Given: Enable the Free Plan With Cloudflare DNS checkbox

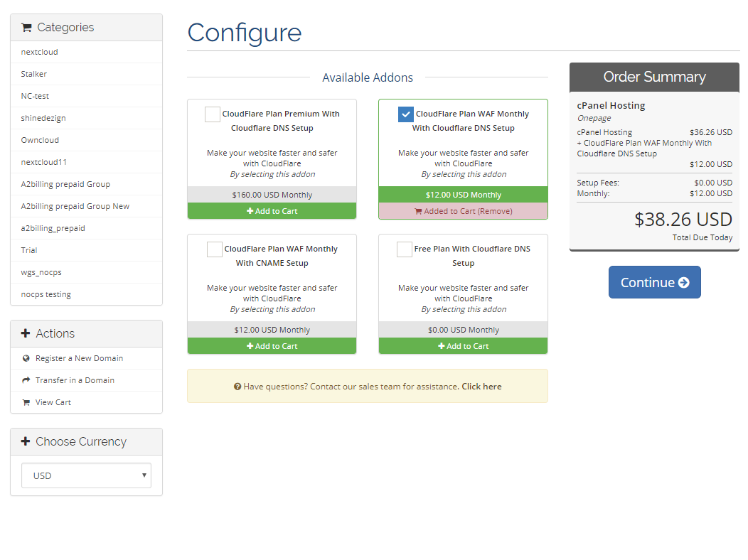Looking at the screenshot, I should (404, 249).
